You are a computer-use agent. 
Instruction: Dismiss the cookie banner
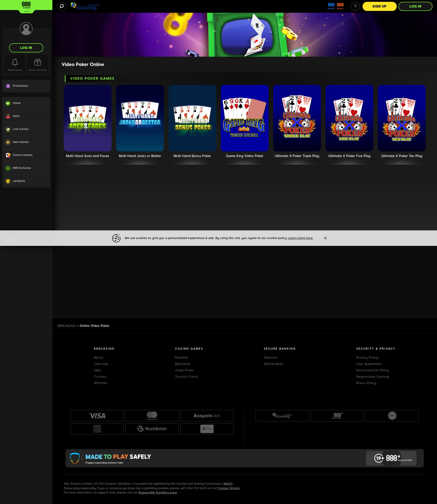(325, 238)
